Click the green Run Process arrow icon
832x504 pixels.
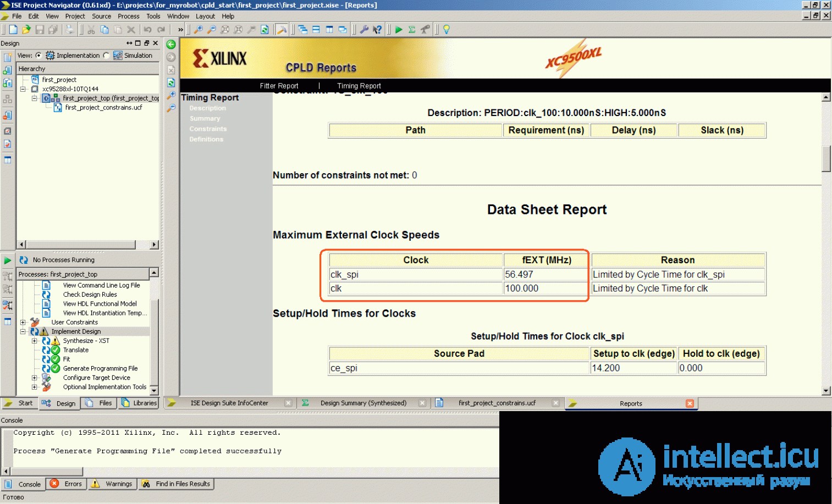pos(7,261)
